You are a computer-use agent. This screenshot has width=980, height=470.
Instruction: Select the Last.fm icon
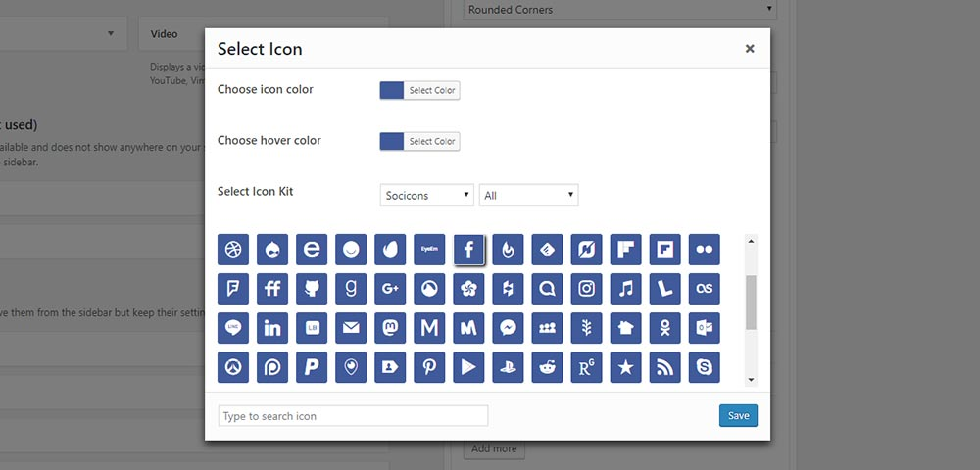[x=705, y=289]
